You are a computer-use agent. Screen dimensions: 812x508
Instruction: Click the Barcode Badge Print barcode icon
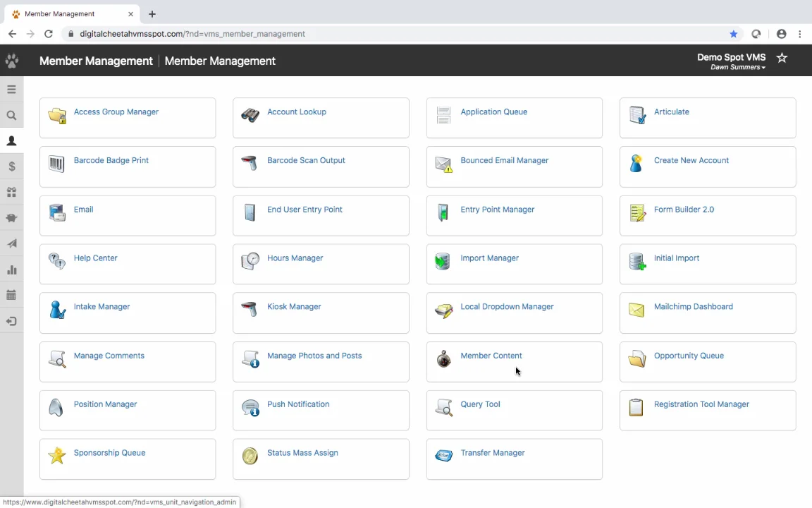pos(56,164)
